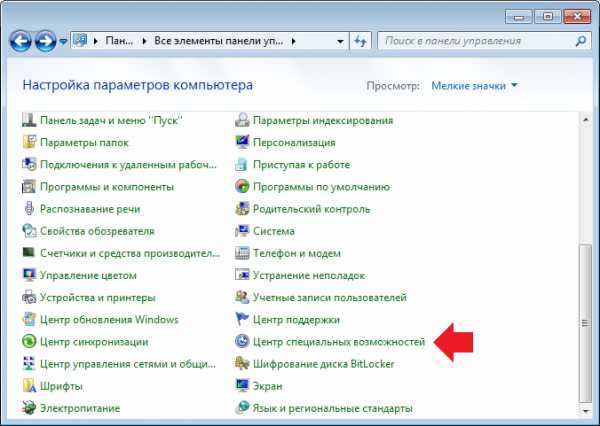Select Все элементы панели уп... breadcrumb
The width and height of the screenshot is (600, 426).
(x=218, y=41)
